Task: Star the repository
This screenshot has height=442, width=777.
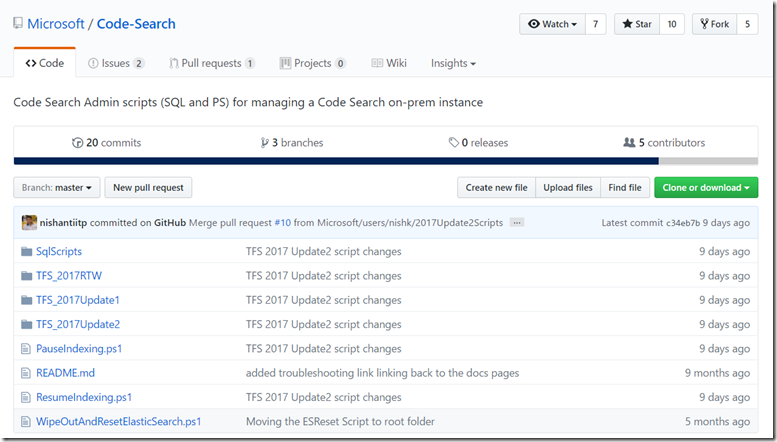Action: point(637,24)
